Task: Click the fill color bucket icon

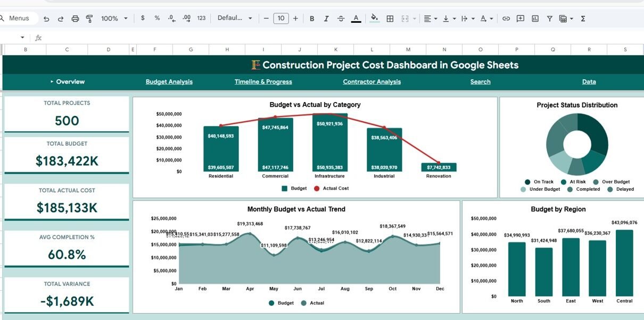Action: pyautogui.click(x=374, y=19)
